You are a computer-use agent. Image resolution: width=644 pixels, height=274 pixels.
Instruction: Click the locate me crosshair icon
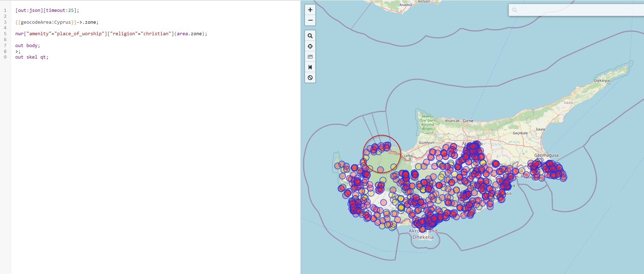click(310, 46)
